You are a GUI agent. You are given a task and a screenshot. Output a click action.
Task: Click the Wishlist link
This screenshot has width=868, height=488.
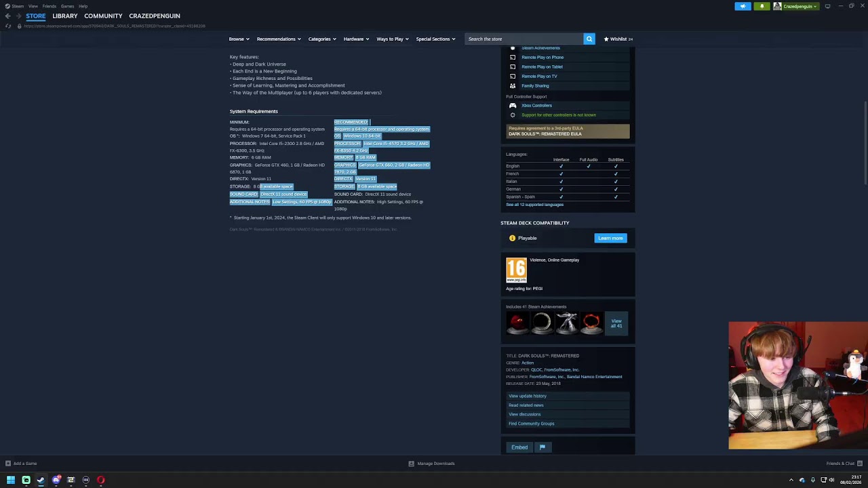pos(618,39)
